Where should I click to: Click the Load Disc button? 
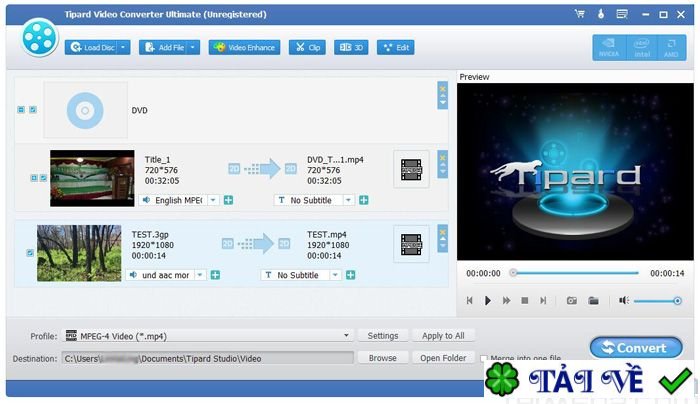tap(92, 47)
